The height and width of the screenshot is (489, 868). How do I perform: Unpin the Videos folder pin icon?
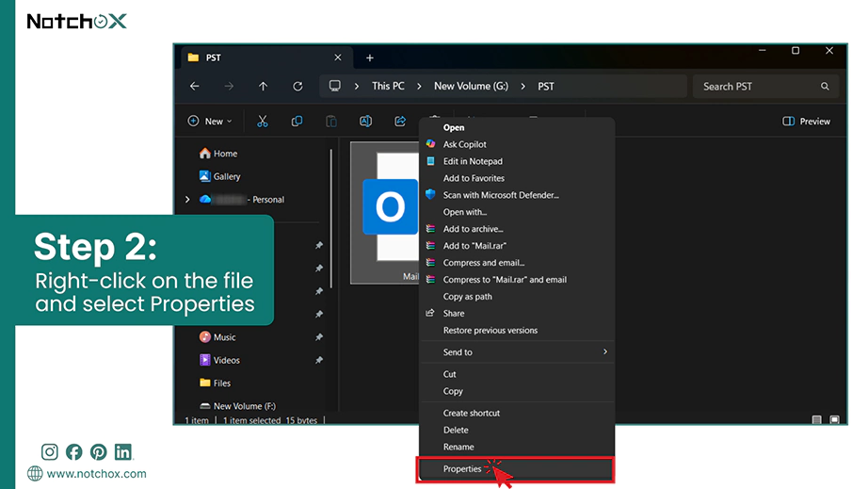pos(319,360)
